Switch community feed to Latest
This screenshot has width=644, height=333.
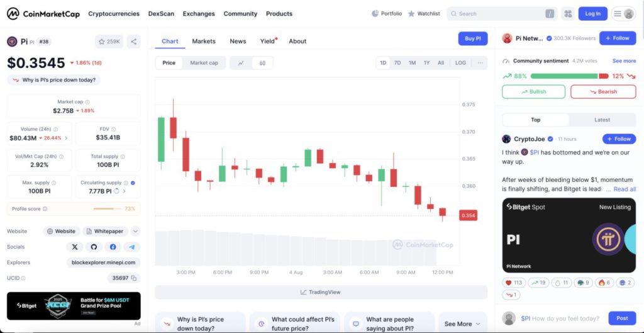(602, 120)
